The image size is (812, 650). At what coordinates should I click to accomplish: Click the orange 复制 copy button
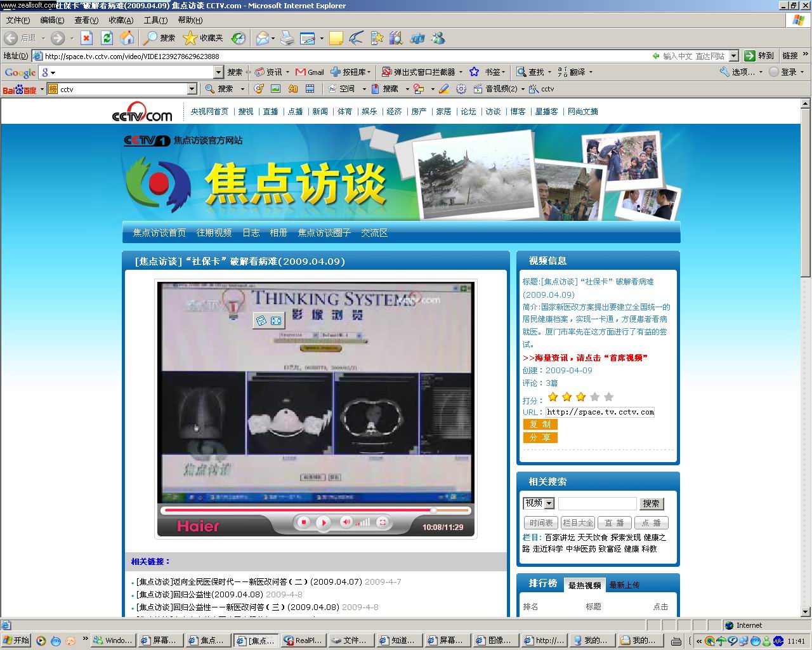click(x=540, y=424)
